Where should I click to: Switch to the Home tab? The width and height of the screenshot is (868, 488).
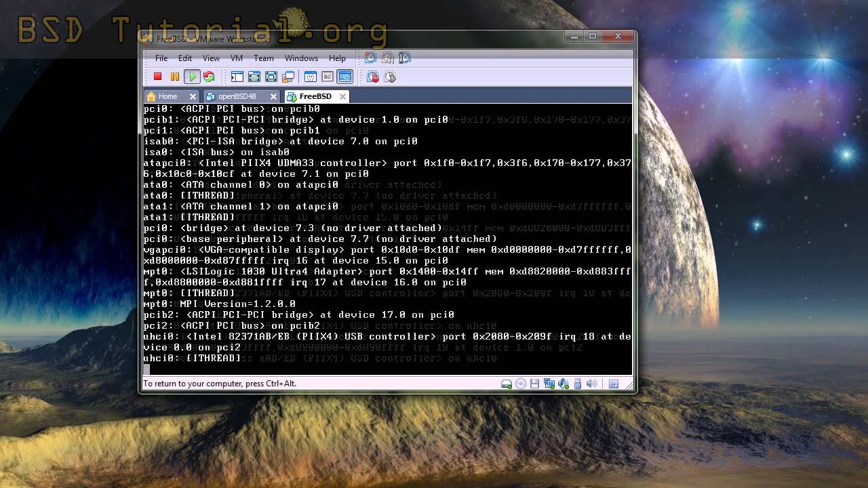167,96
